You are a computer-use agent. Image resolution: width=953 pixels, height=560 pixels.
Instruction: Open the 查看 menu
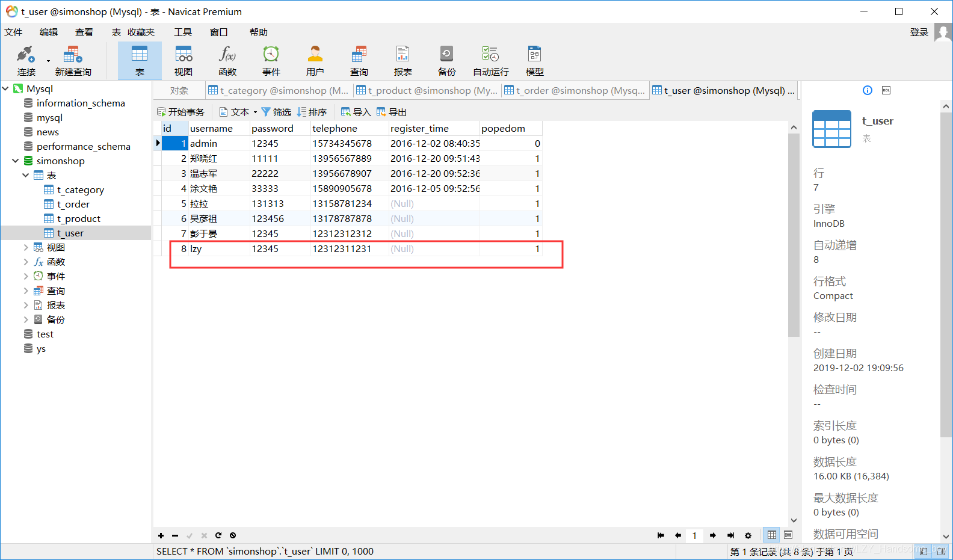click(84, 32)
